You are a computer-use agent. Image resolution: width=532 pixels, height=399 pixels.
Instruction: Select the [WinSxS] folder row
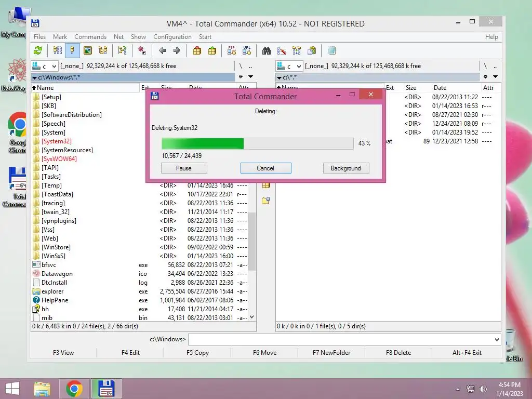pyautogui.click(x=140, y=256)
